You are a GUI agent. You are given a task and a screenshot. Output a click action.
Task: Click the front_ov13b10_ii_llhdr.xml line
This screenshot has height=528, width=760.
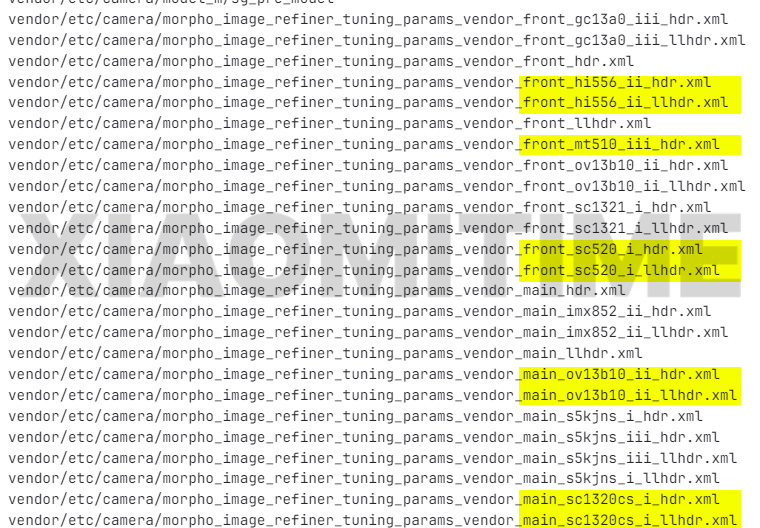click(377, 186)
